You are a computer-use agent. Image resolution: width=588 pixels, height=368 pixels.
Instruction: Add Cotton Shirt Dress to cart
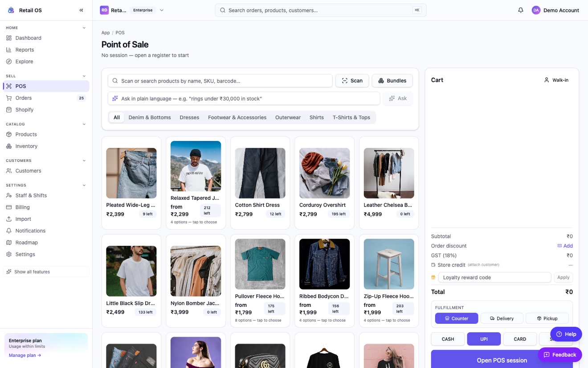(x=260, y=183)
